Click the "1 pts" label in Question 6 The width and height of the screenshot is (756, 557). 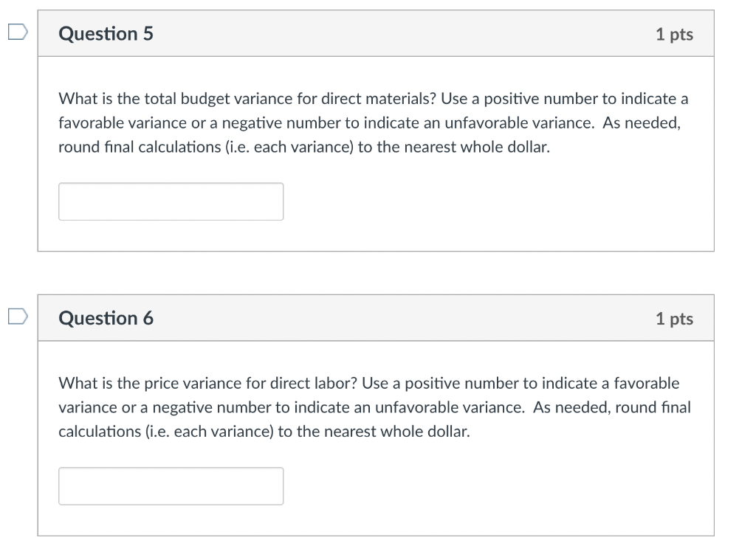pos(674,319)
